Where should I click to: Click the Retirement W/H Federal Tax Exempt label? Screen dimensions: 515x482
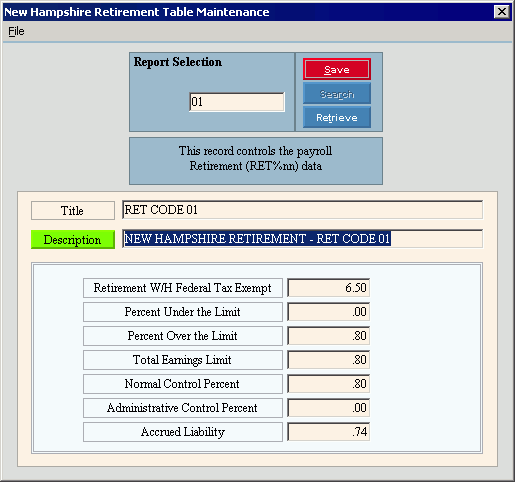click(x=183, y=288)
